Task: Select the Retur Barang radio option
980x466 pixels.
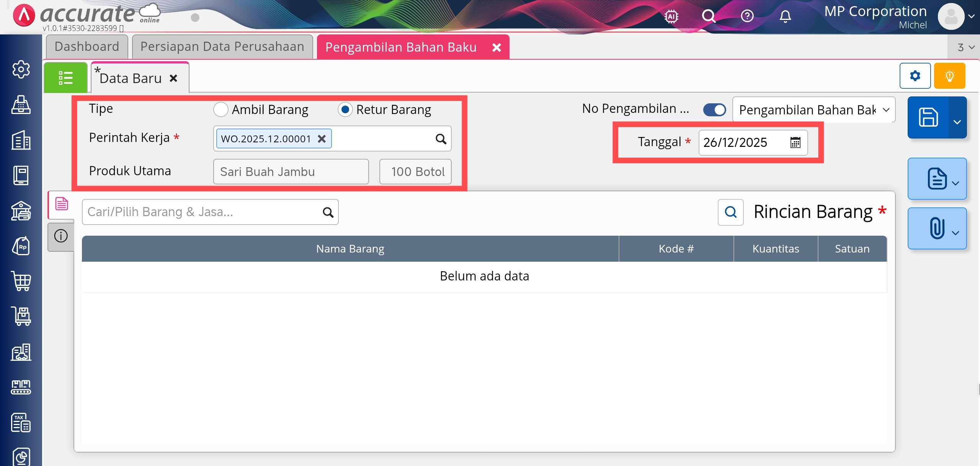Action: click(x=345, y=109)
